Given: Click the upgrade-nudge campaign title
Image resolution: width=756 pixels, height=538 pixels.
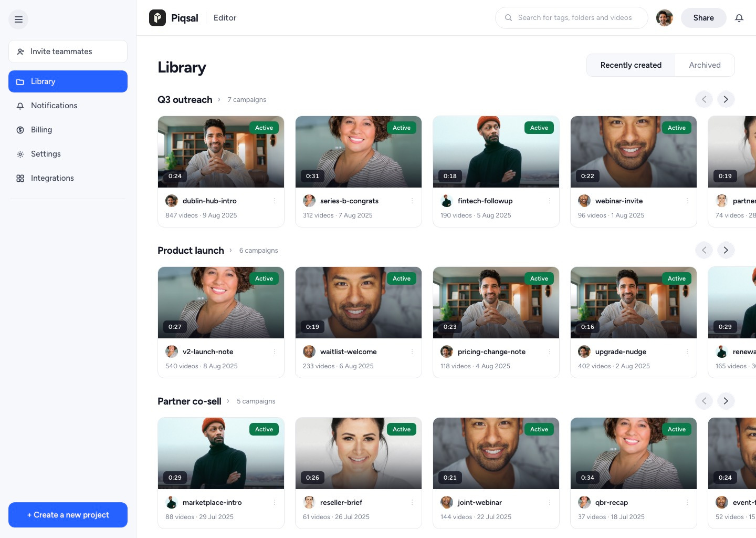Looking at the screenshot, I should tap(621, 351).
